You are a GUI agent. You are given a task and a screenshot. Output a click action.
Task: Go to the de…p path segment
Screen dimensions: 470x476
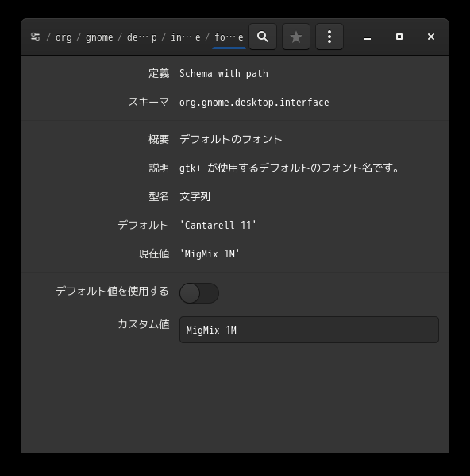[142, 37]
